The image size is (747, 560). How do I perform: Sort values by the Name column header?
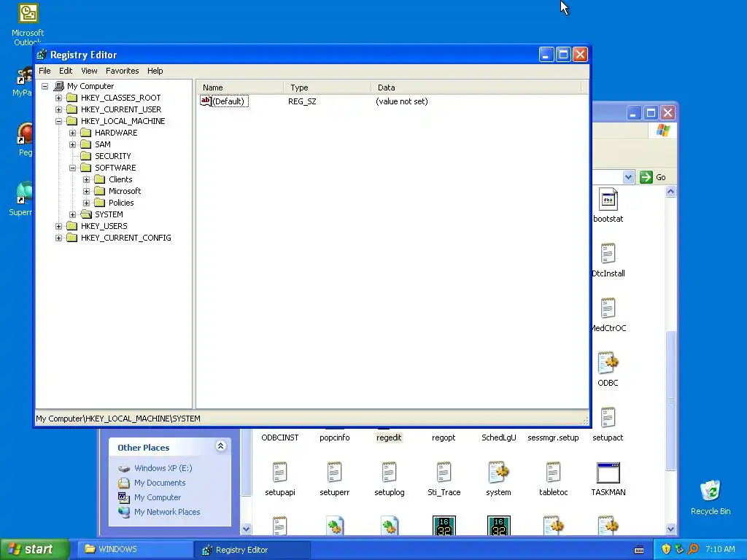[240, 87]
